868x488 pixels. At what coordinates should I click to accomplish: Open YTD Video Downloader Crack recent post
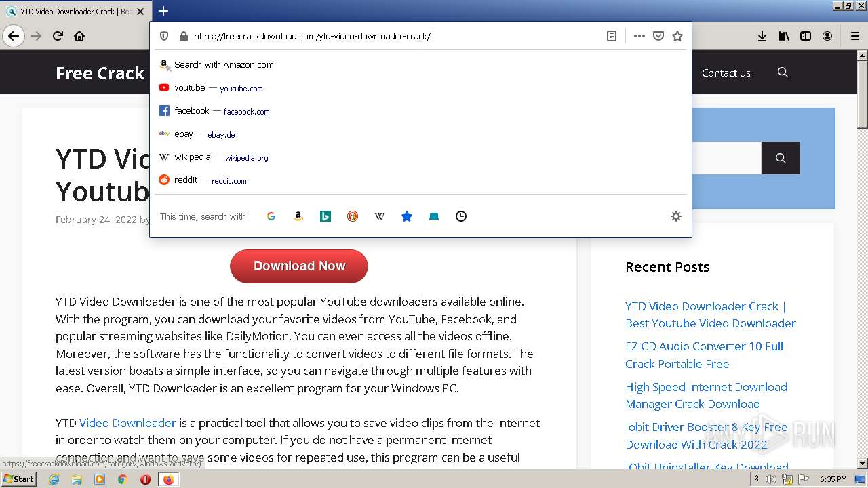(x=711, y=314)
